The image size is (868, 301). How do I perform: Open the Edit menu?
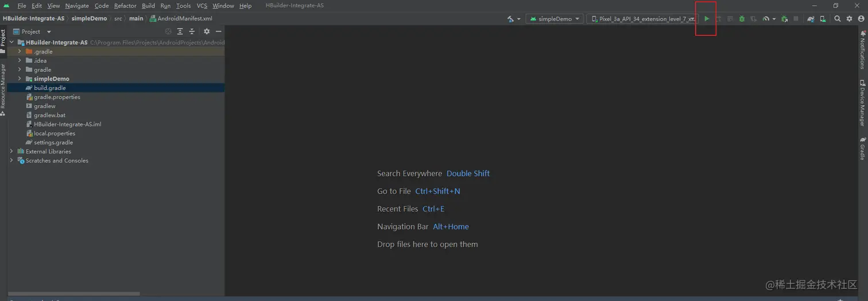37,6
